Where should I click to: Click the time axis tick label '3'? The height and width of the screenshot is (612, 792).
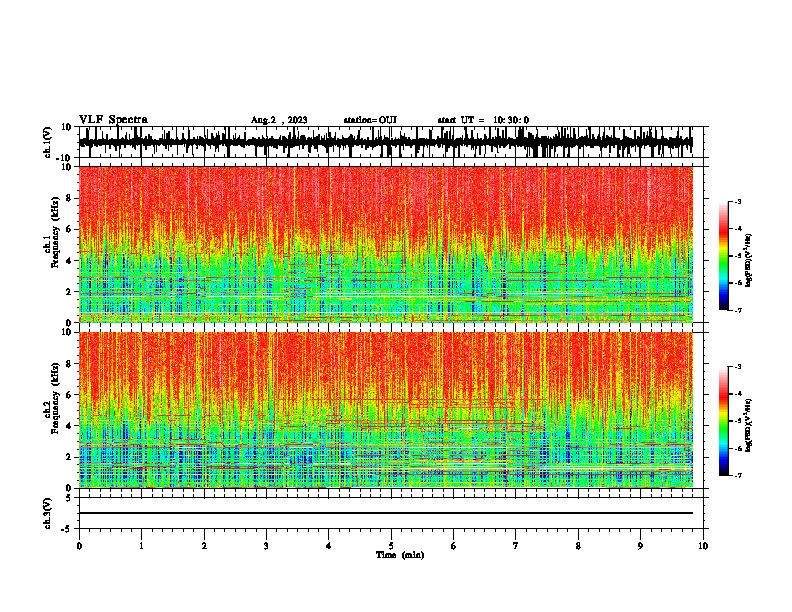pyautogui.click(x=266, y=546)
